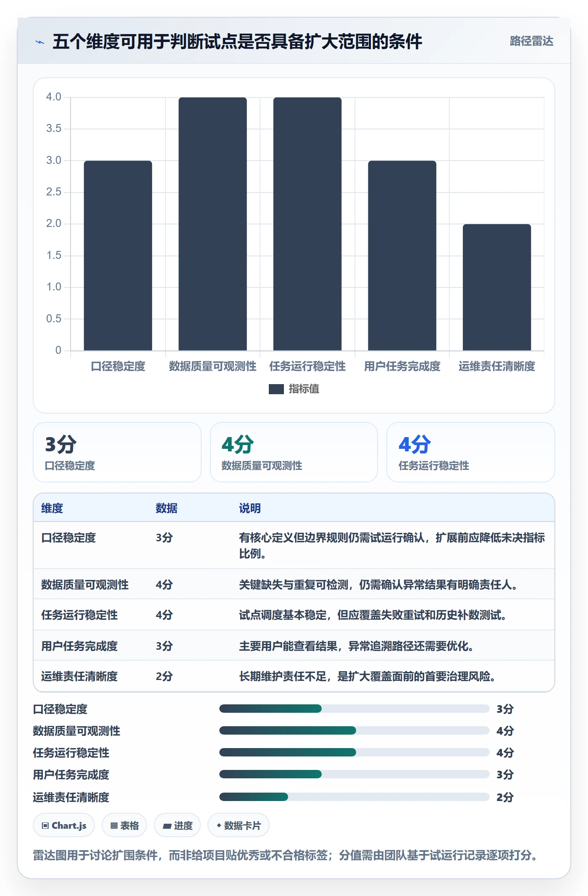The image size is (588, 896).
Task: Select the 运维责任清晰度 table row name
Action: tap(79, 676)
